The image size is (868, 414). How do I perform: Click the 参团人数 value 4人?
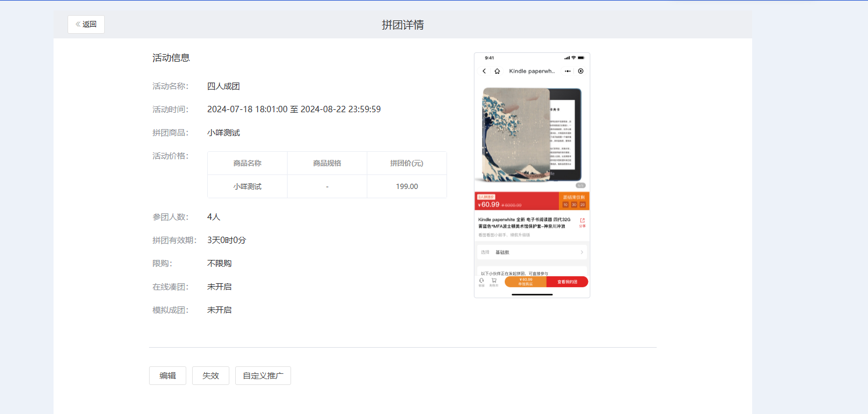point(214,217)
